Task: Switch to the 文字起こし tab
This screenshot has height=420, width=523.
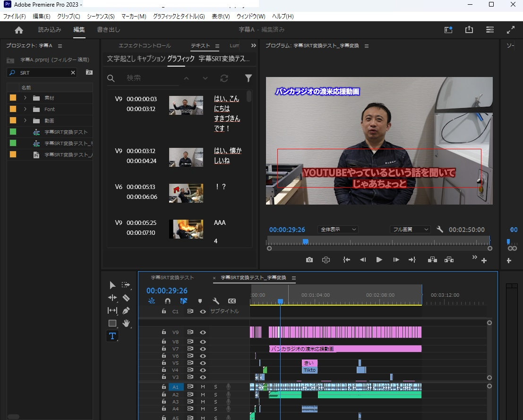Action: (x=120, y=59)
